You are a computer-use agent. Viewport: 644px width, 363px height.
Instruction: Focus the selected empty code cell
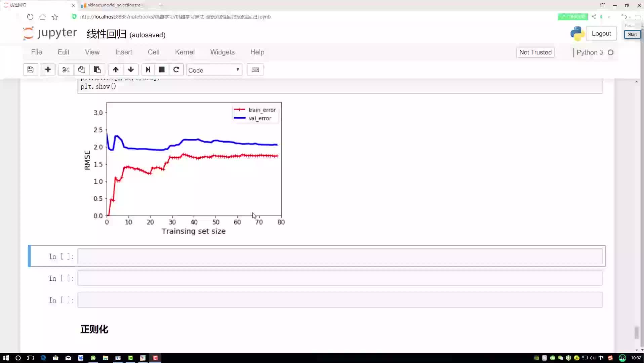340,256
